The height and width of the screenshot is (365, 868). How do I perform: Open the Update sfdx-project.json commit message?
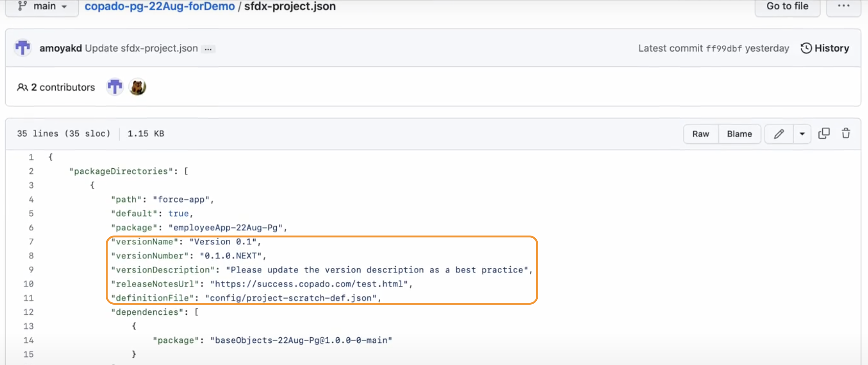coord(141,48)
